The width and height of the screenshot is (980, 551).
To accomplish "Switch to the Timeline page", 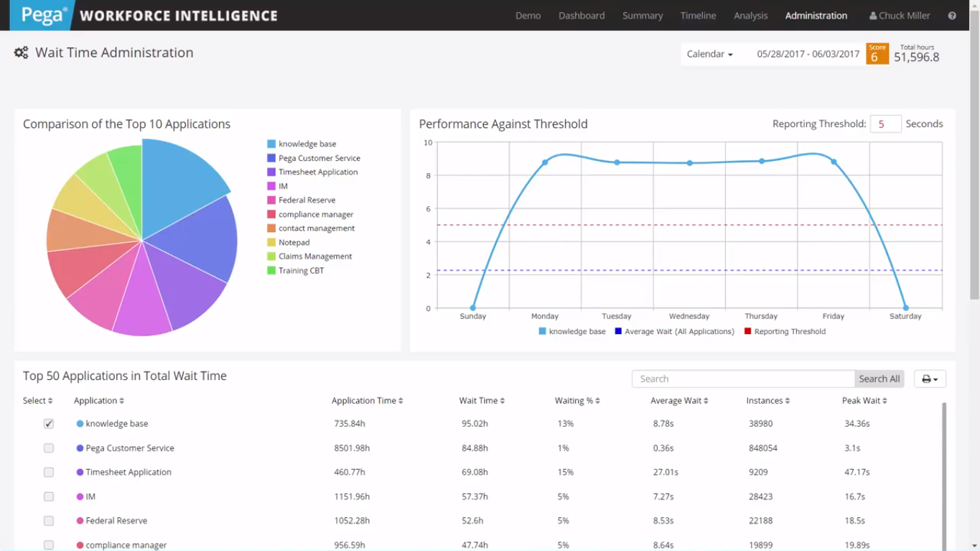I will click(699, 16).
